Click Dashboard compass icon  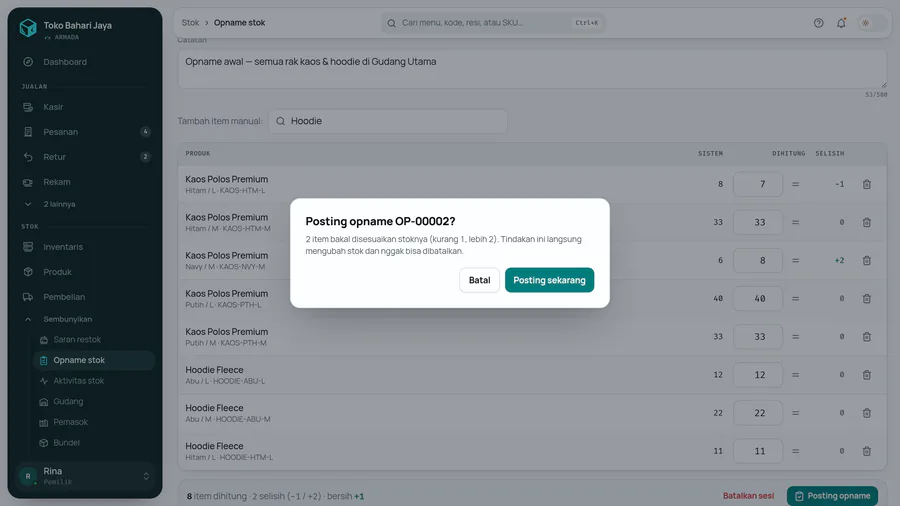28,62
